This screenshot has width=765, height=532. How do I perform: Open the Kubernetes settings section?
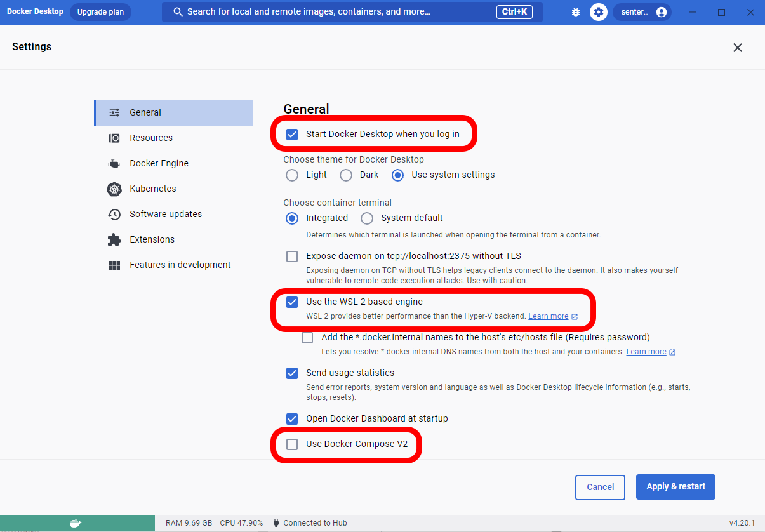click(173, 189)
